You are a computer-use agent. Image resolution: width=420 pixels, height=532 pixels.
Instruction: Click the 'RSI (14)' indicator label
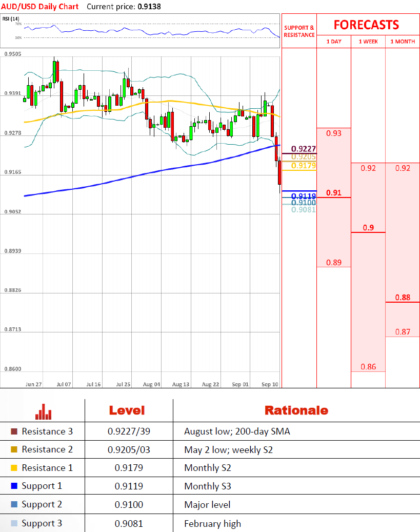click(x=11, y=18)
